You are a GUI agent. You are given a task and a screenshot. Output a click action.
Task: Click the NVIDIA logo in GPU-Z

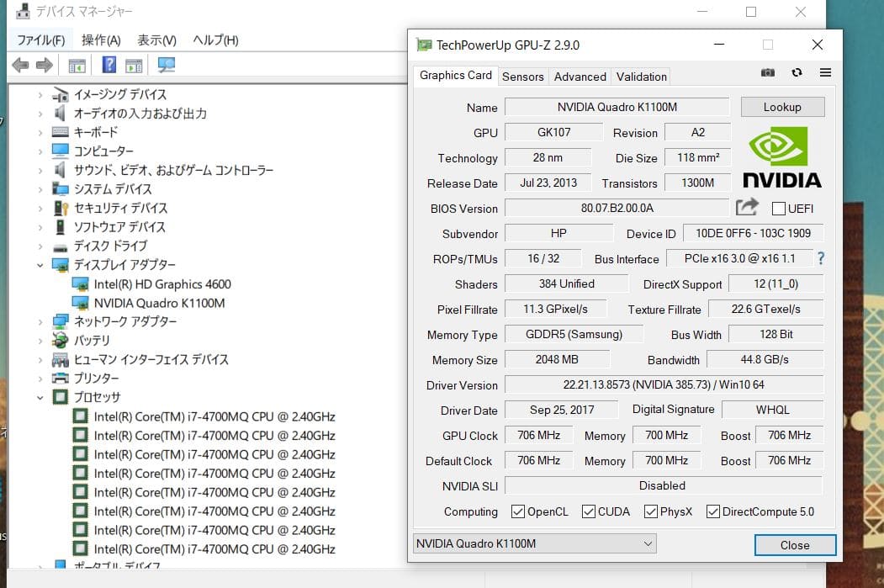point(782,157)
